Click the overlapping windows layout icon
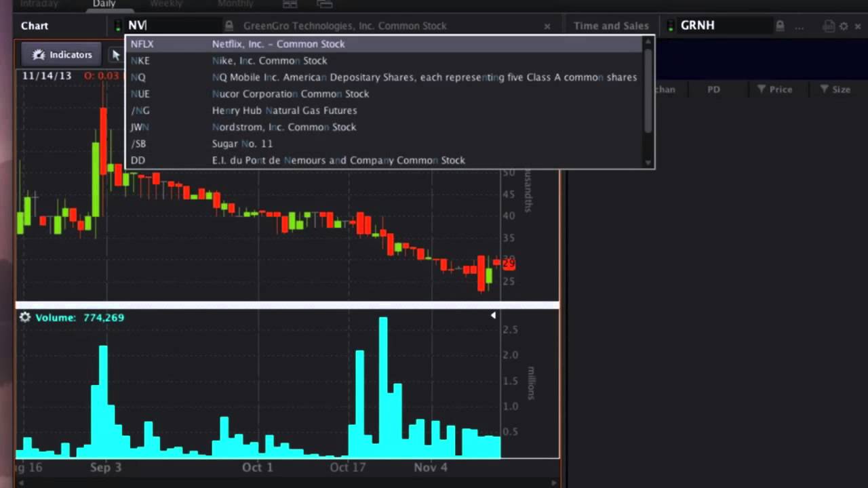Image resolution: width=868 pixels, height=488 pixels. 325,4
